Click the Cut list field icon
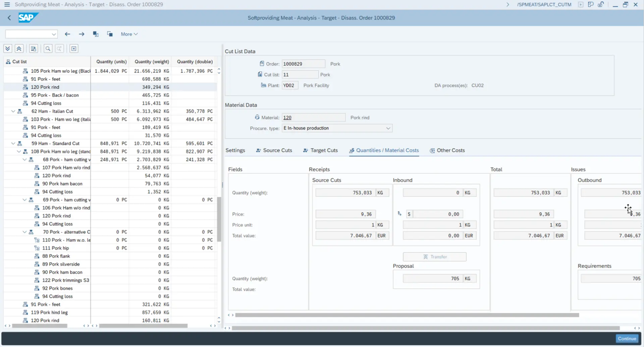Screen dimensions: 644x347 [260, 74]
